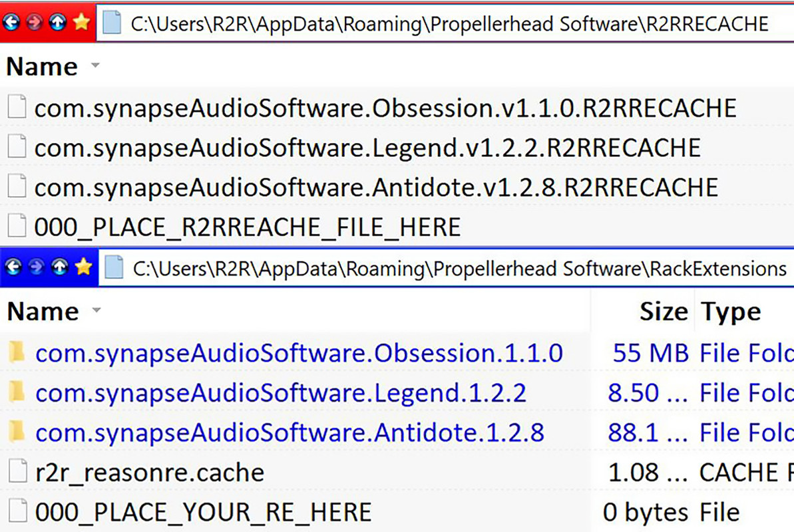
Task: Click Name column header in RackExtensions window
Action: 43,311
